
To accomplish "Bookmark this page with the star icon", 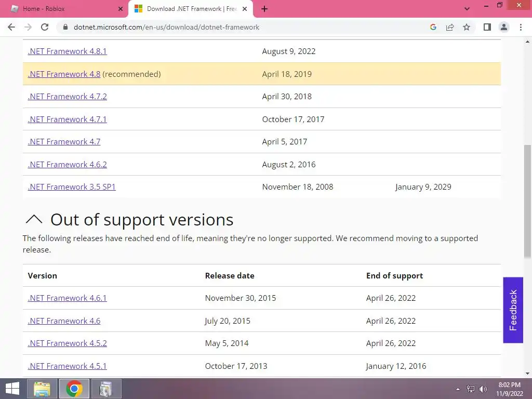I will tap(467, 27).
